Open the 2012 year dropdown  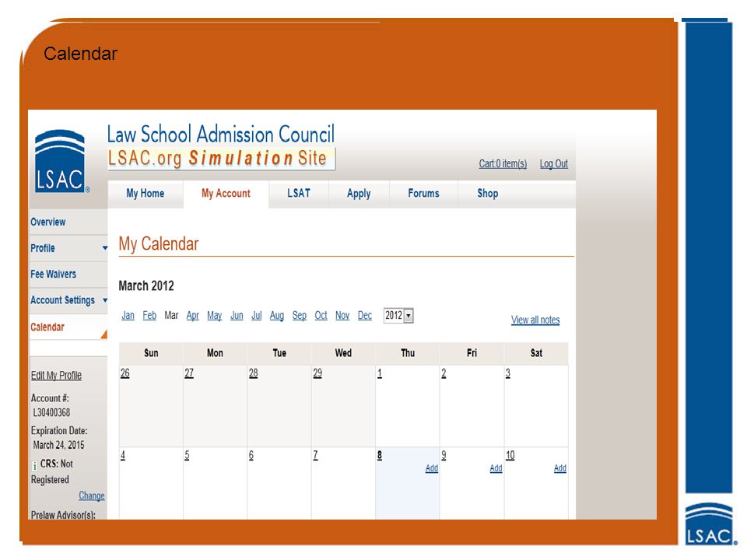click(x=398, y=315)
